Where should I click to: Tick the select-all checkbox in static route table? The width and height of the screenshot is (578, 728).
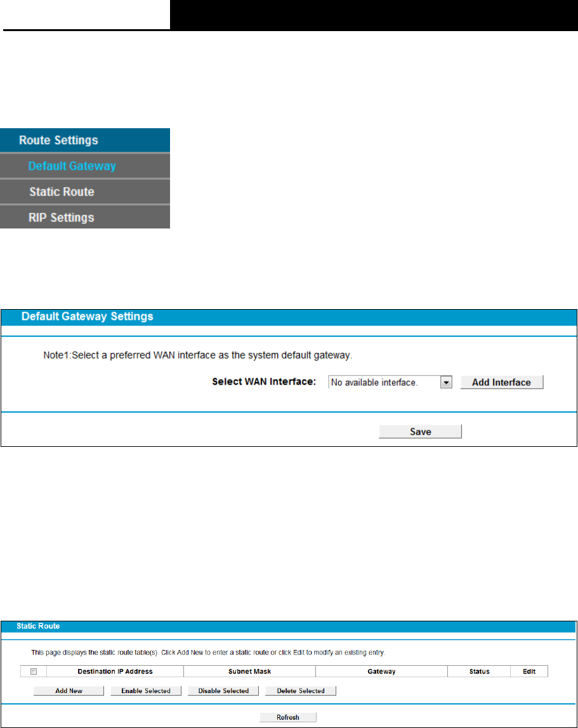click(34, 672)
